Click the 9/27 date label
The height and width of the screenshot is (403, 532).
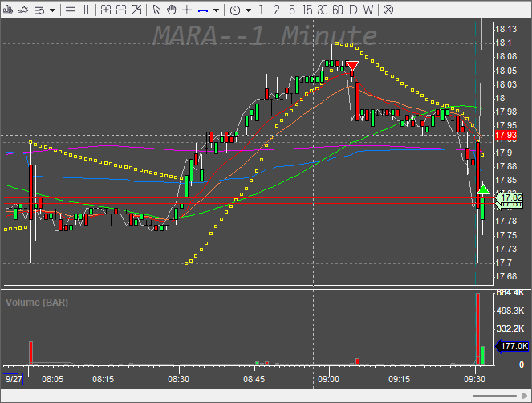(x=14, y=379)
